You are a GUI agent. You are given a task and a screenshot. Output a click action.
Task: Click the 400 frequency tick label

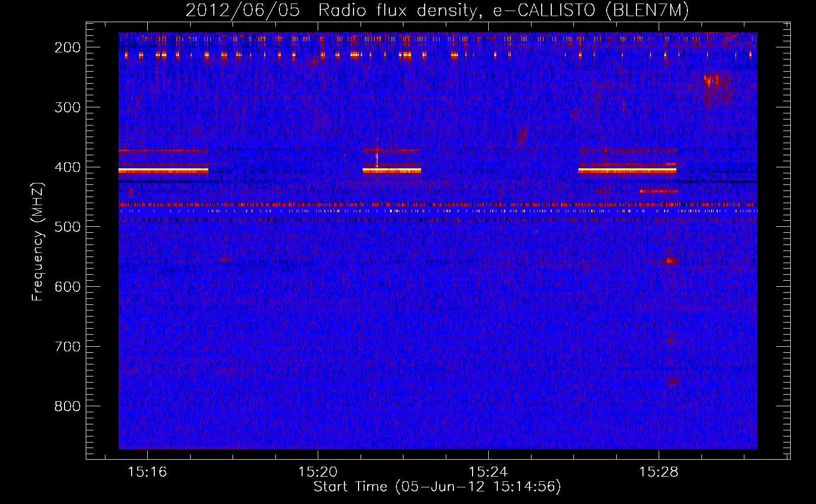point(67,167)
